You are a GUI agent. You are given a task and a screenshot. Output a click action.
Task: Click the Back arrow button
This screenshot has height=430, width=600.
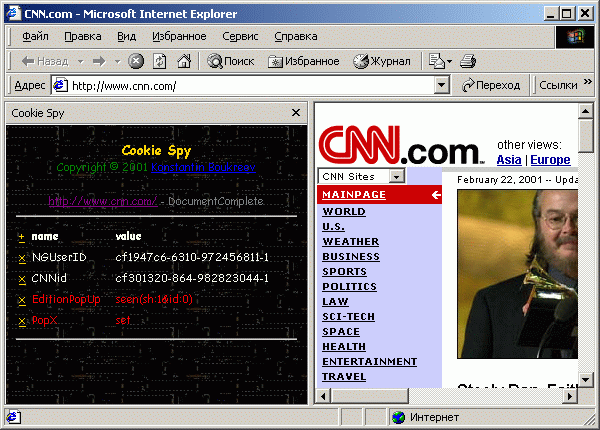[x=44, y=61]
